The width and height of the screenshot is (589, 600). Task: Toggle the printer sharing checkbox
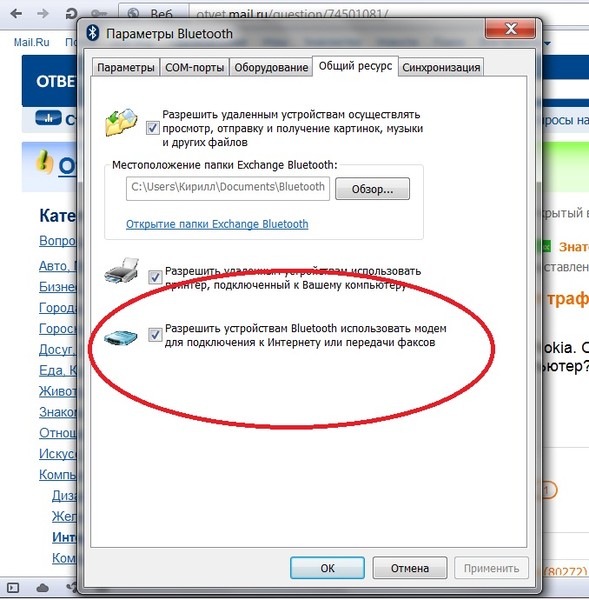155,277
